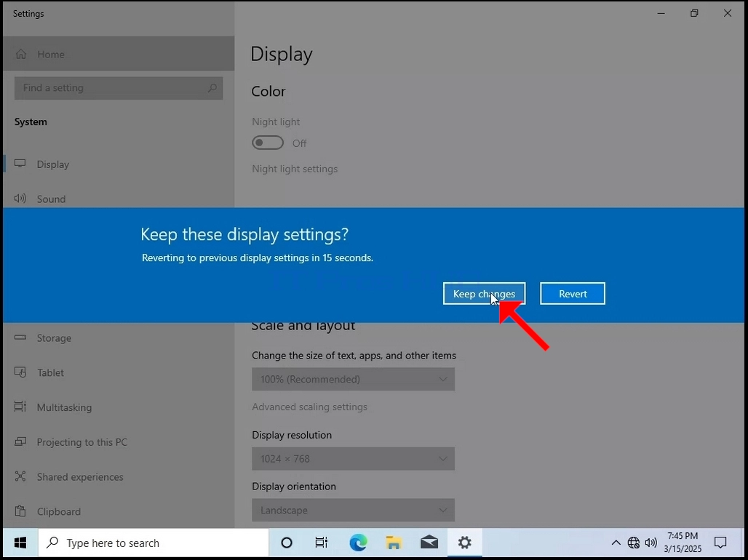748x560 pixels.
Task: Click the Cortana circle icon
Action: 287,543
